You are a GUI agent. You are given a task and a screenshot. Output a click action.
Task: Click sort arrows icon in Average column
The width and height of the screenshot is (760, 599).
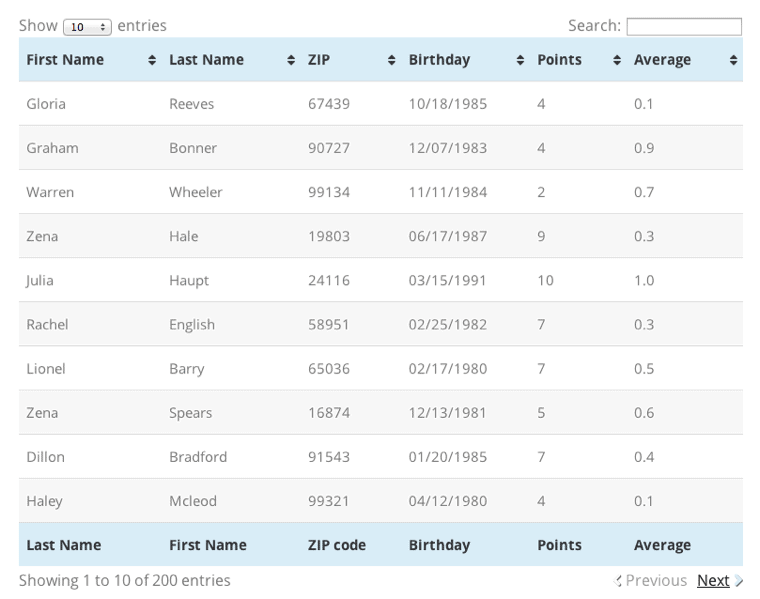coord(733,61)
